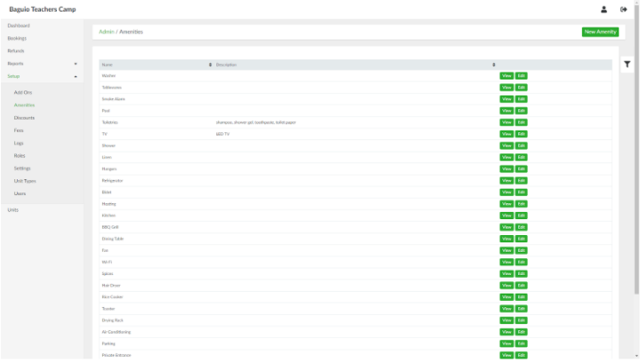Open Dashboard in the sidebar
Image resolution: width=644 pixels, height=362 pixels.
19,26
